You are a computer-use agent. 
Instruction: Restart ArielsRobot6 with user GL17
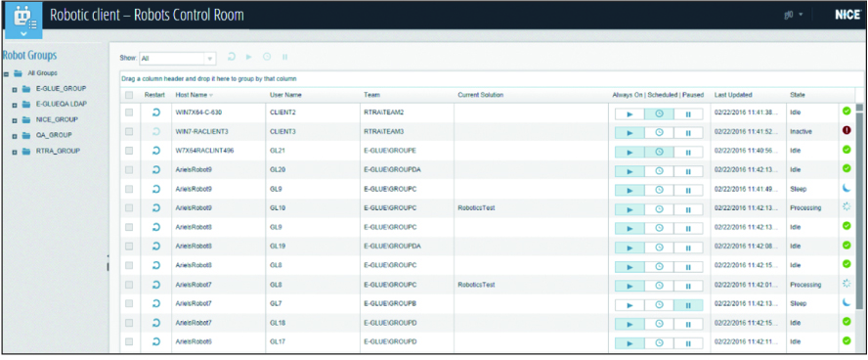coord(156,341)
